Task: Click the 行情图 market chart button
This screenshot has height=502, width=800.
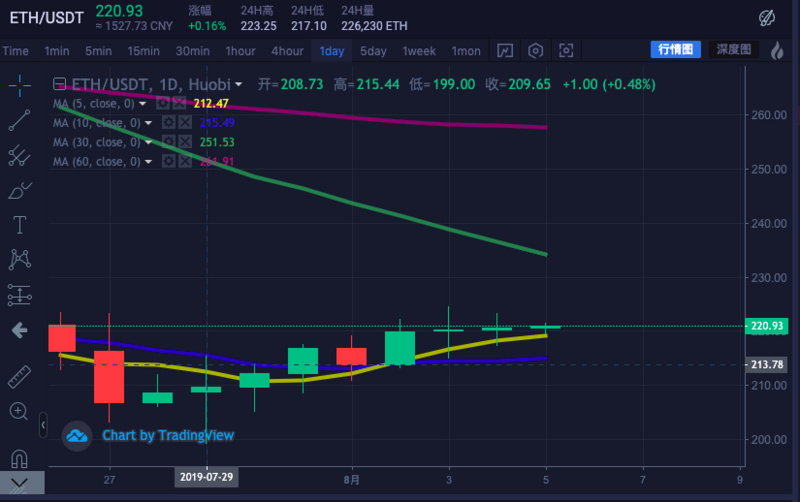Action: [x=676, y=49]
